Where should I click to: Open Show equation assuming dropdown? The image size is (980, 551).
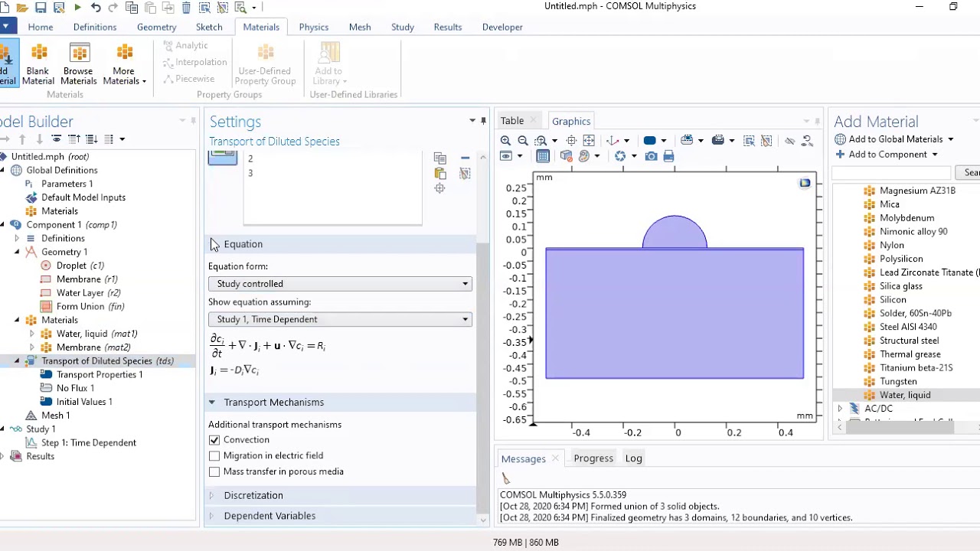coord(340,319)
